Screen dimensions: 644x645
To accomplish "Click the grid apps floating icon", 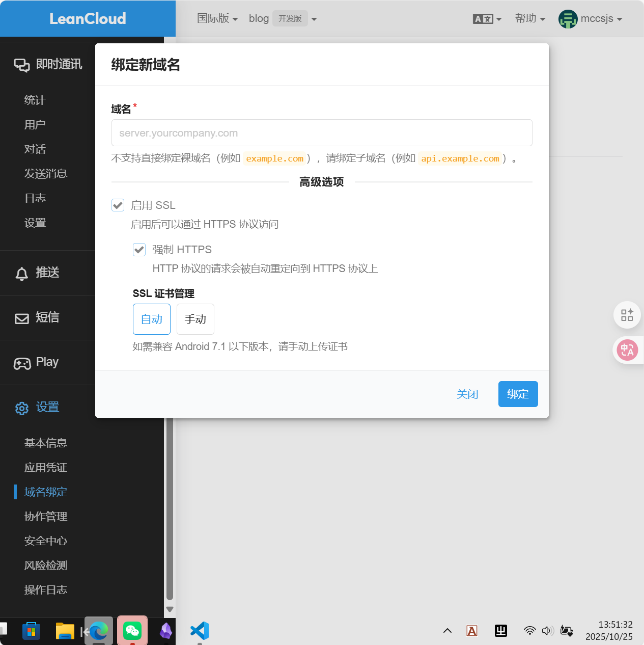I will tap(627, 315).
